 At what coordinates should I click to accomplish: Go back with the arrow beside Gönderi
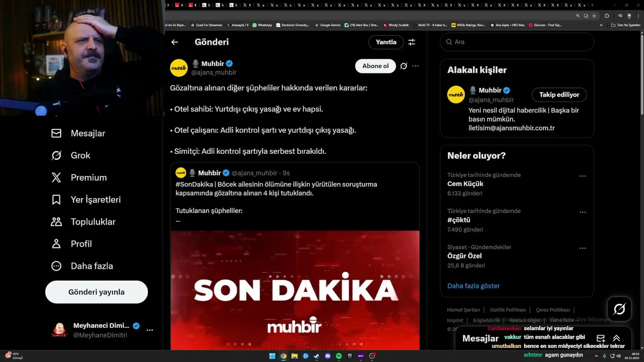[x=175, y=42]
